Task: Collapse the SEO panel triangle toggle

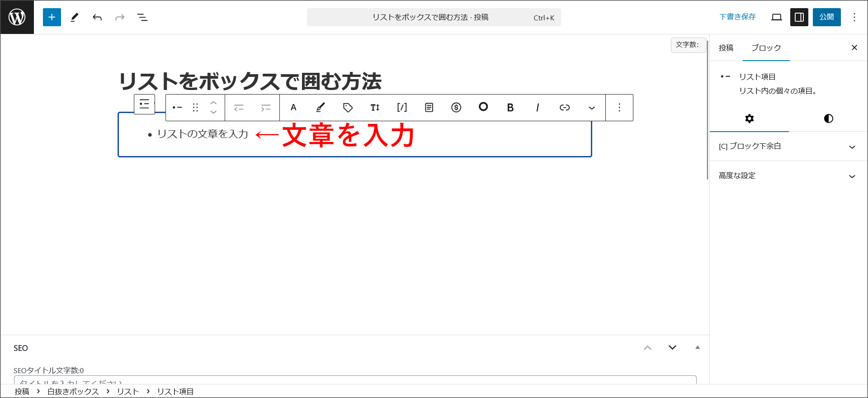Action: point(698,347)
